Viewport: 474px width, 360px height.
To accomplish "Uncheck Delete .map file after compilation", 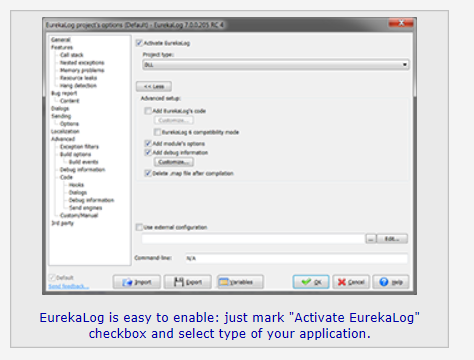I will point(148,173).
